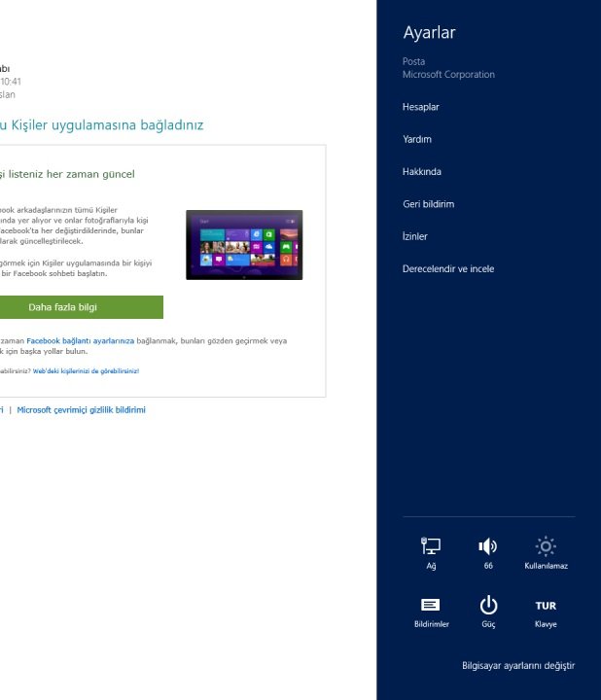This screenshot has height=700, width=601.
Task: Open the Güç power icon
Action: (x=488, y=612)
